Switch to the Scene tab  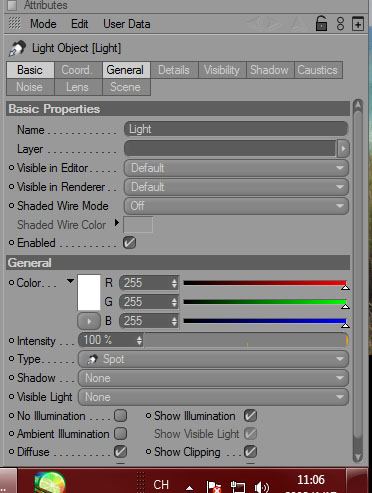click(126, 87)
